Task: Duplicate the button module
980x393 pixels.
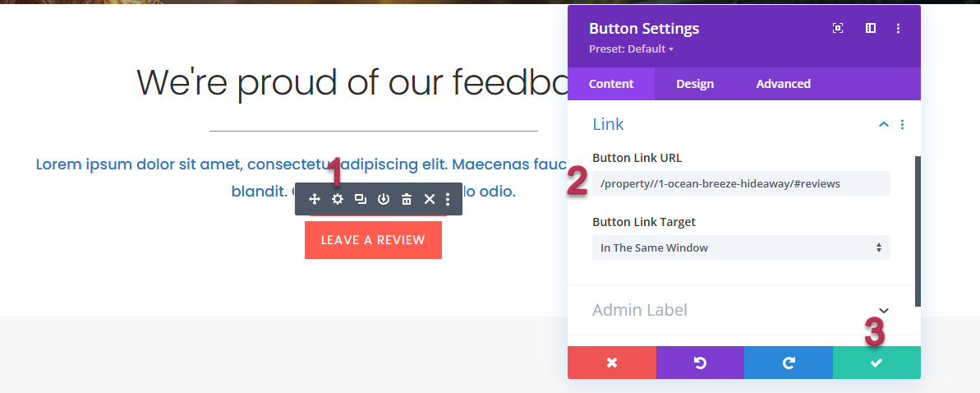Action: coord(360,199)
